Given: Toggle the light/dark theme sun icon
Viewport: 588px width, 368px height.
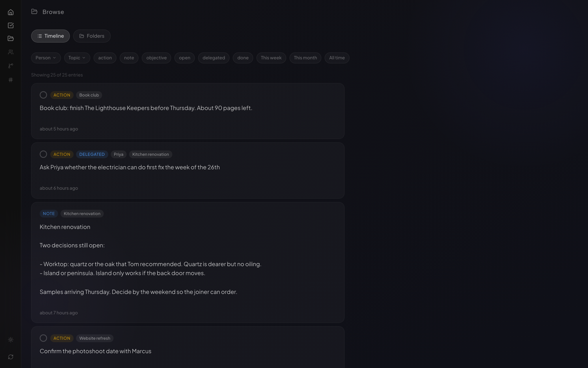Looking at the screenshot, I should click(x=11, y=340).
